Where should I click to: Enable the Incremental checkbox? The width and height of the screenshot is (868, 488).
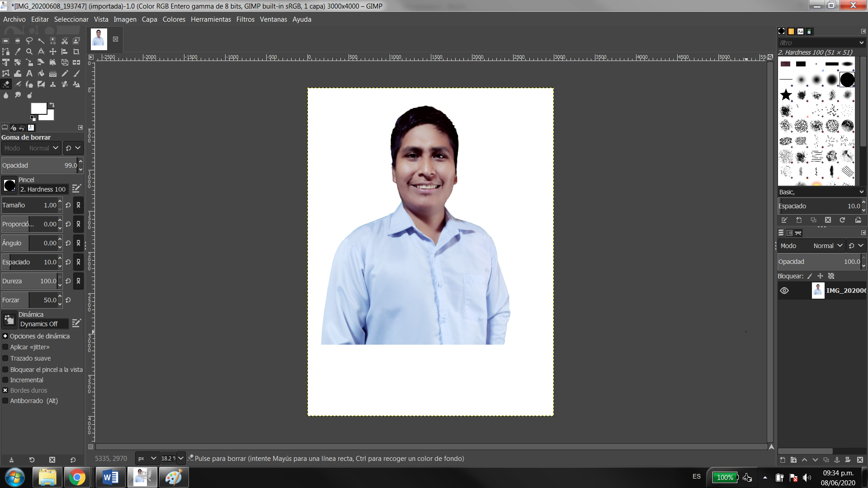tap(5, 380)
